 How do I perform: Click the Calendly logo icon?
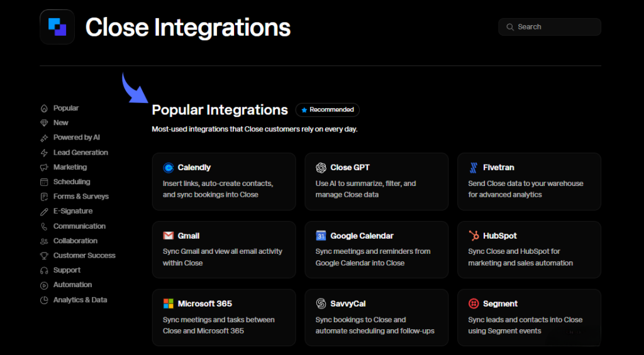169,168
